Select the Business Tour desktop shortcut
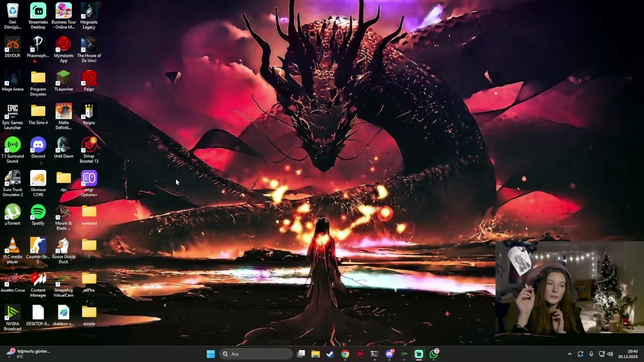This screenshot has width=644, height=362. pyautogui.click(x=63, y=16)
